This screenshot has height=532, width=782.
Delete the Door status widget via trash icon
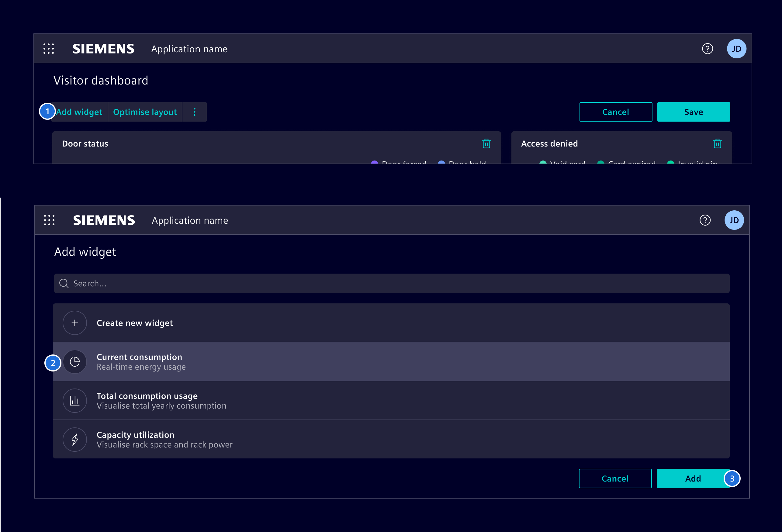[486, 143]
